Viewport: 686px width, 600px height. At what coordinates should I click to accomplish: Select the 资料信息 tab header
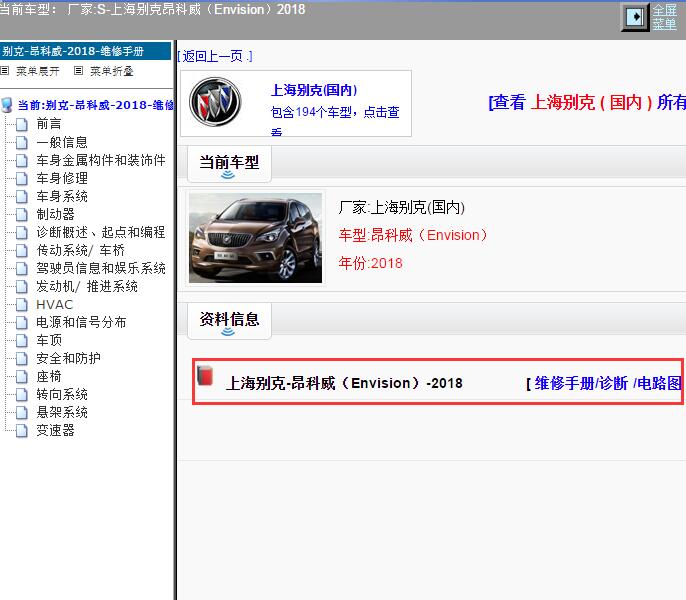coord(229,321)
